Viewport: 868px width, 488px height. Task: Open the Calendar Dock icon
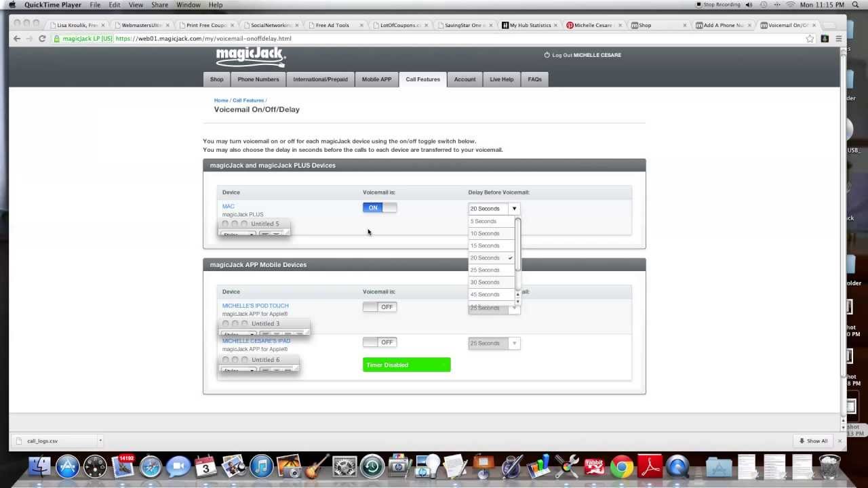[x=206, y=467]
